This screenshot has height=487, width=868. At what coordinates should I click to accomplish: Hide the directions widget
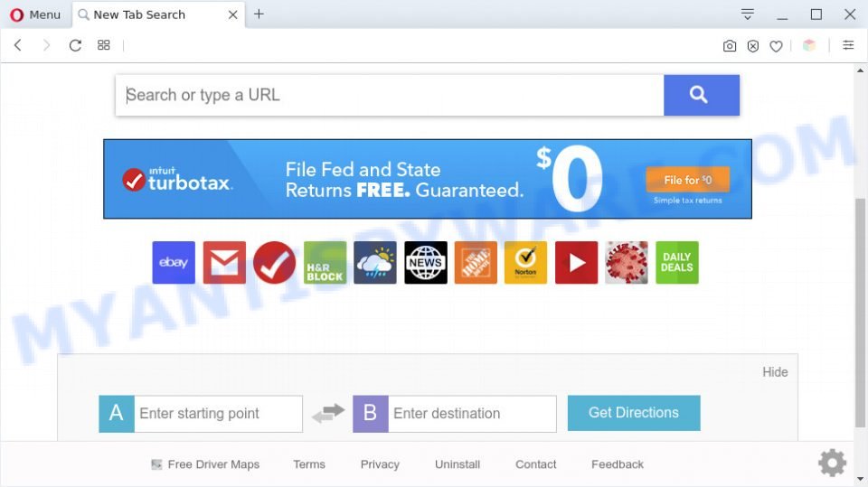pyautogui.click(x=775, y=372)
